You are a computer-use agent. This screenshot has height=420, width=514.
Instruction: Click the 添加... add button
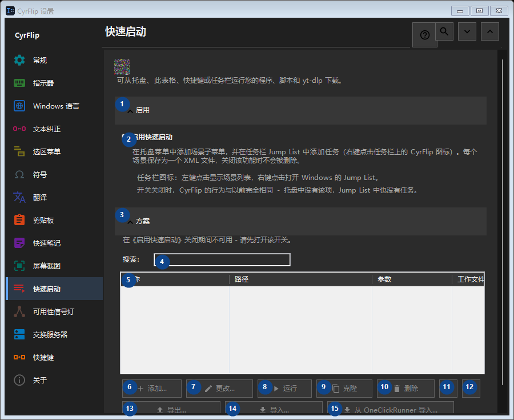152,389
